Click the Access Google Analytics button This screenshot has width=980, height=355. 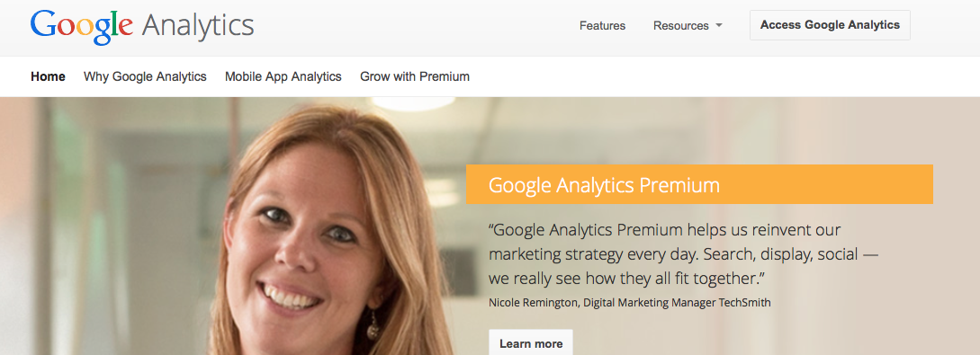click(x=830, y=25)
